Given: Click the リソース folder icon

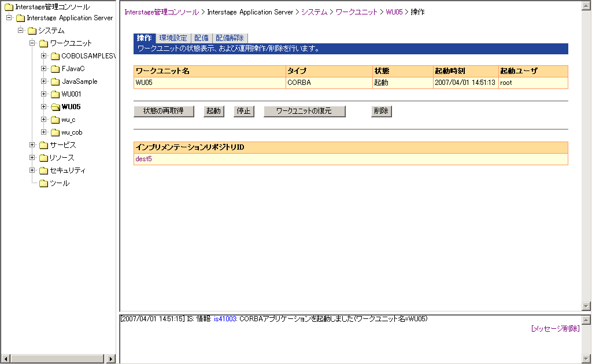Looking at the screenshot, I should (44, 158).
